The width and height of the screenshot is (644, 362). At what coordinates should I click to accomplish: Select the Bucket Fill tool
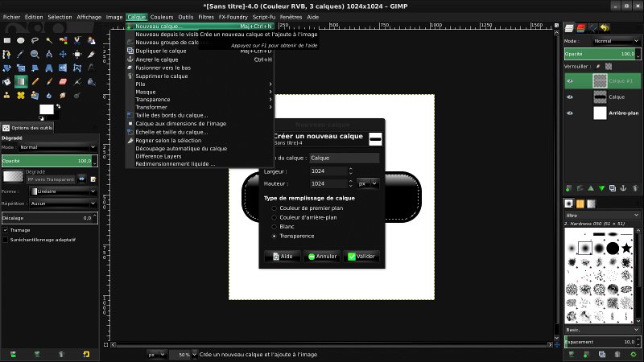tap(7, 82)
